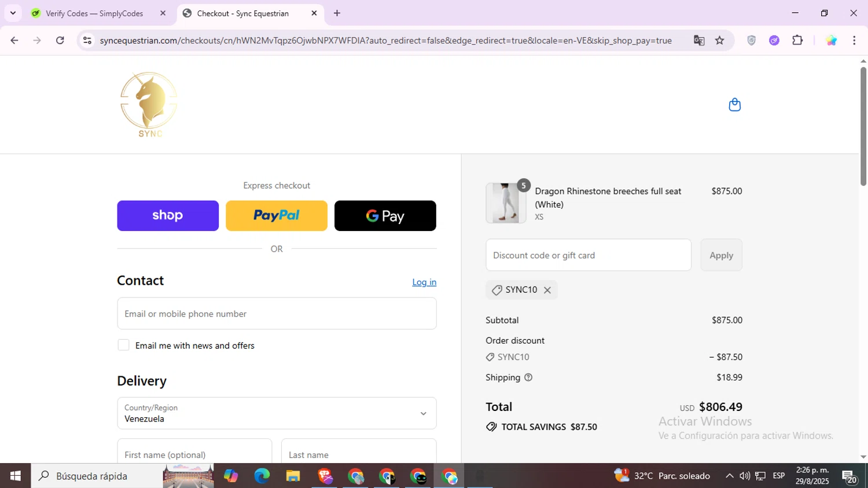Pay with PayPal express button
The height and width of the screenshot is (488, 868).
pos(277,216)
